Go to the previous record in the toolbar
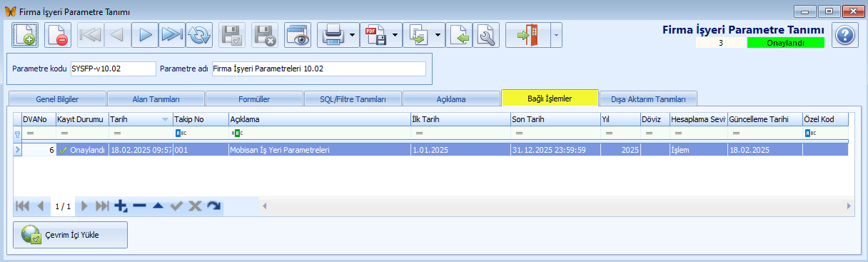The height and width of the screenshot is (262, 868). 118,35
